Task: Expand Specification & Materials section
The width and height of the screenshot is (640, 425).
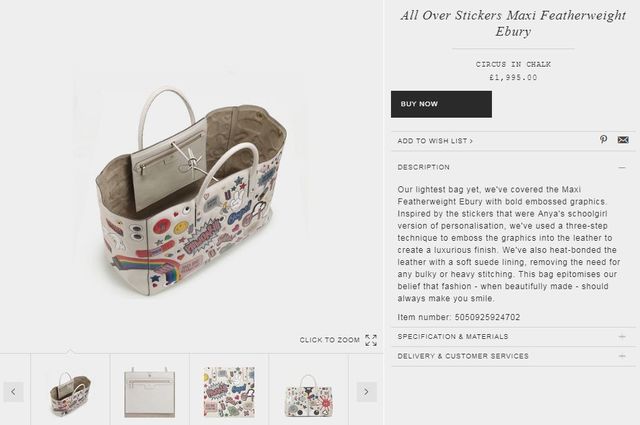Action: (x=622, y=337)
